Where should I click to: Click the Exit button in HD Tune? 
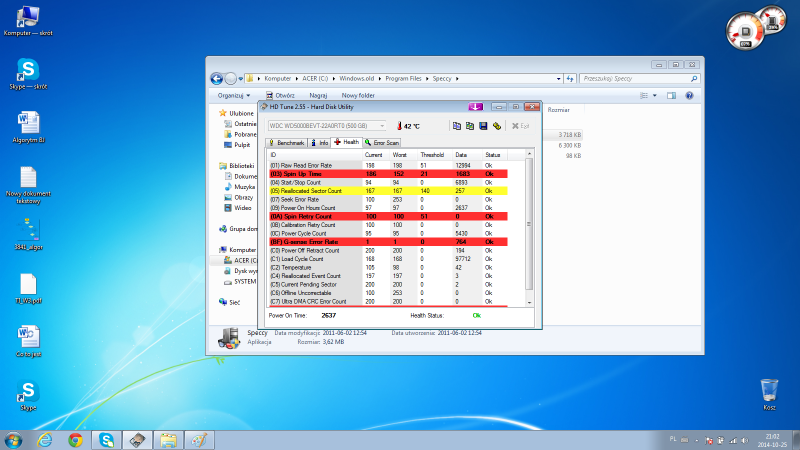[x=521, y=126]
